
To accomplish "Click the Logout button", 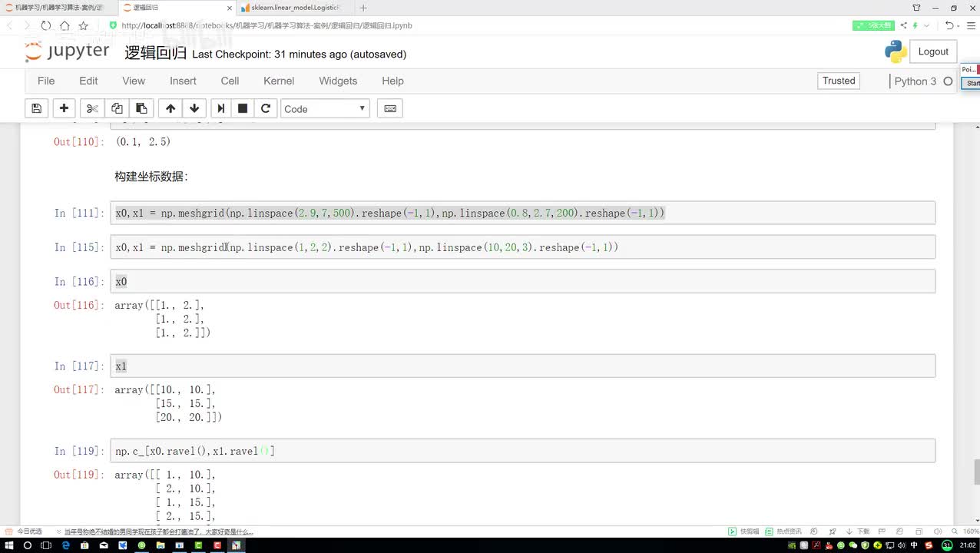I will coord(933,51).
